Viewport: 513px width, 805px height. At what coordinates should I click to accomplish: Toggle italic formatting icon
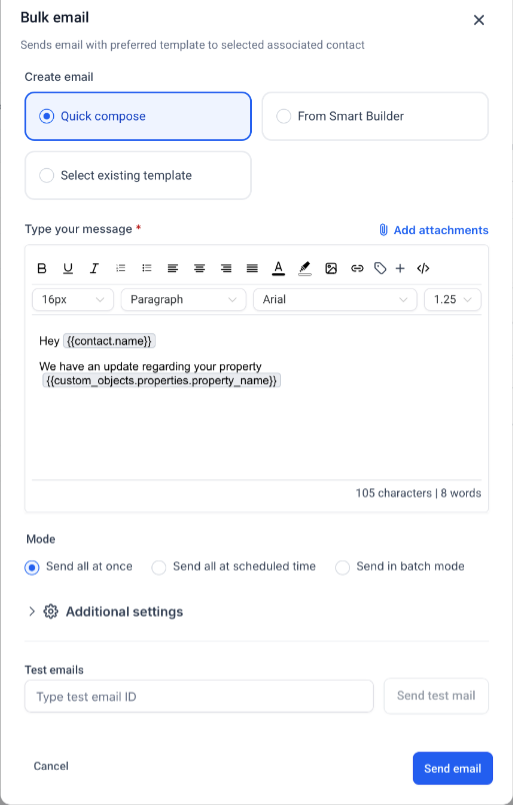(94, 268)
